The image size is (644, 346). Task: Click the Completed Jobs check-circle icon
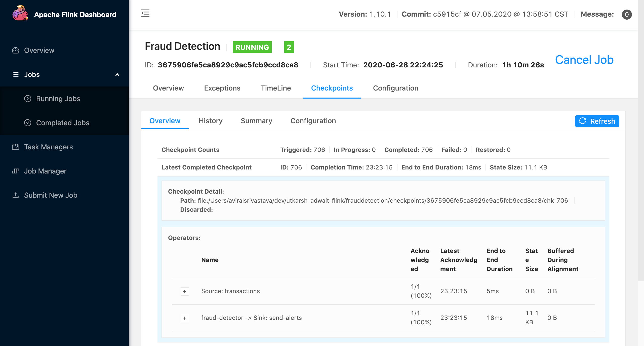pyautogui.click(x=28, y=123)
